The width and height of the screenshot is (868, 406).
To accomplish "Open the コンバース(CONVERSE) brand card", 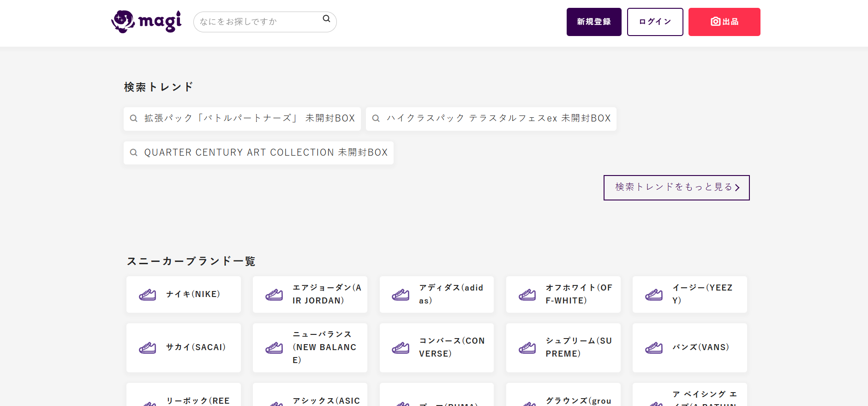I will point(437,348).
